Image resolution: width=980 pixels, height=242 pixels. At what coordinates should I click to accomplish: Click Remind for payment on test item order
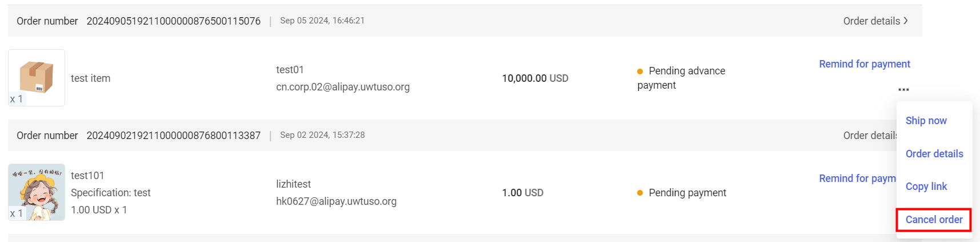[x=864, y=64]
